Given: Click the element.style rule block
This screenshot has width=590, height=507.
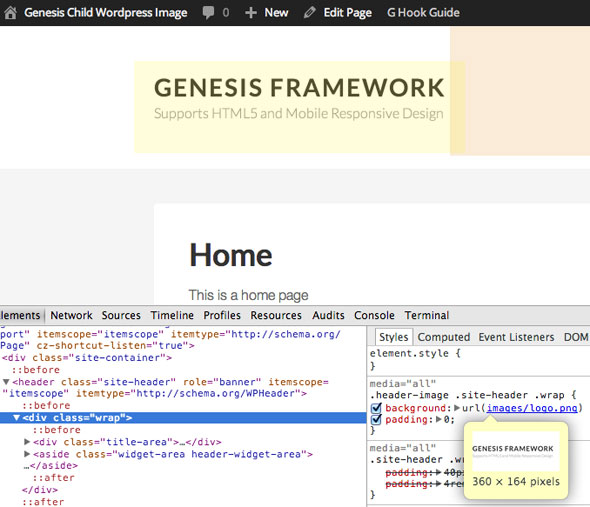Looking at the screenshot, I should click(x=415, y=359).
